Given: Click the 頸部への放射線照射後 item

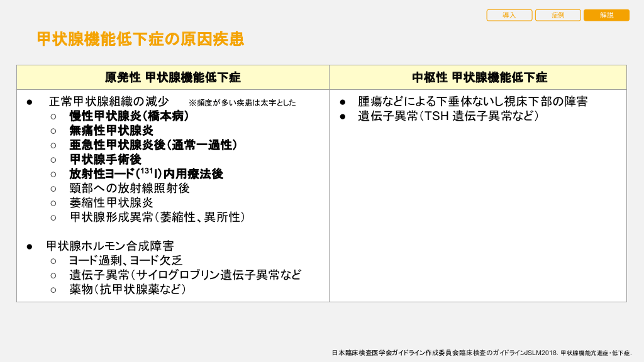Looking at the screenshot, I should 129,188.
